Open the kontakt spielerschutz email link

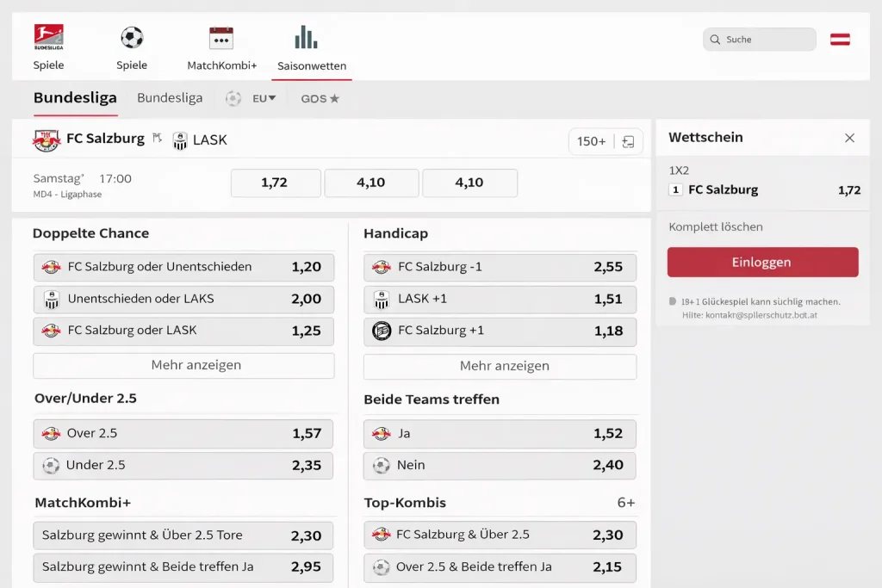click(x=761, y=315)
